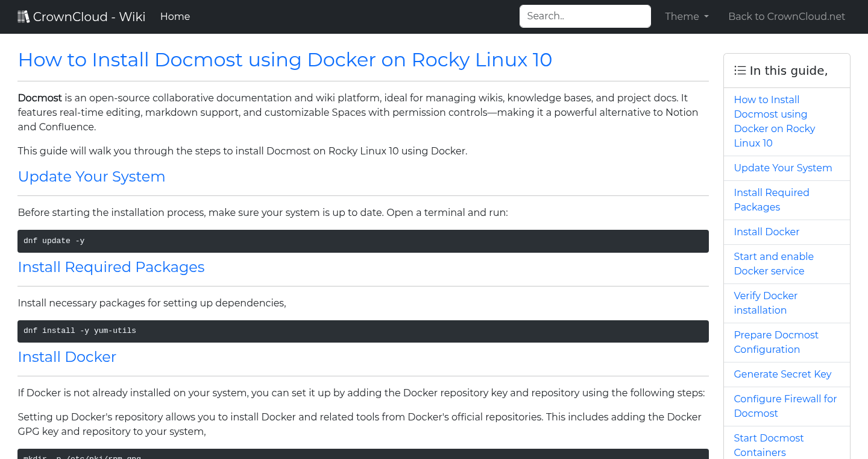Open the Theme dropdown

(686, 16)
